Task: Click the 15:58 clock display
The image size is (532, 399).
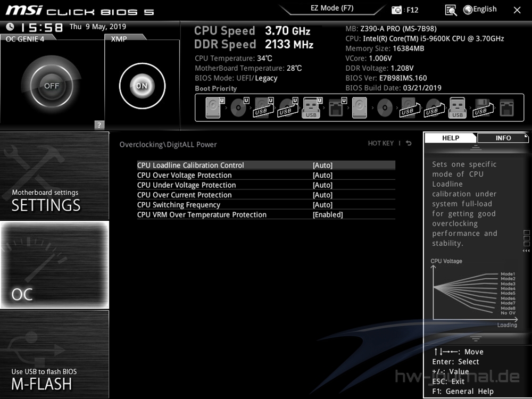Action: 41,27
